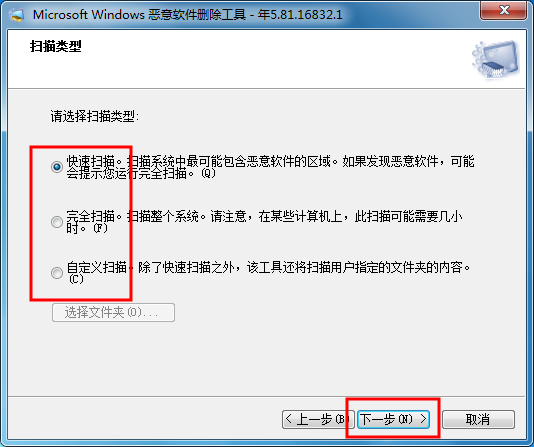
Task: Click the 完全扫描 description text label
Action: pyautogui.click(x=264, y=222)
